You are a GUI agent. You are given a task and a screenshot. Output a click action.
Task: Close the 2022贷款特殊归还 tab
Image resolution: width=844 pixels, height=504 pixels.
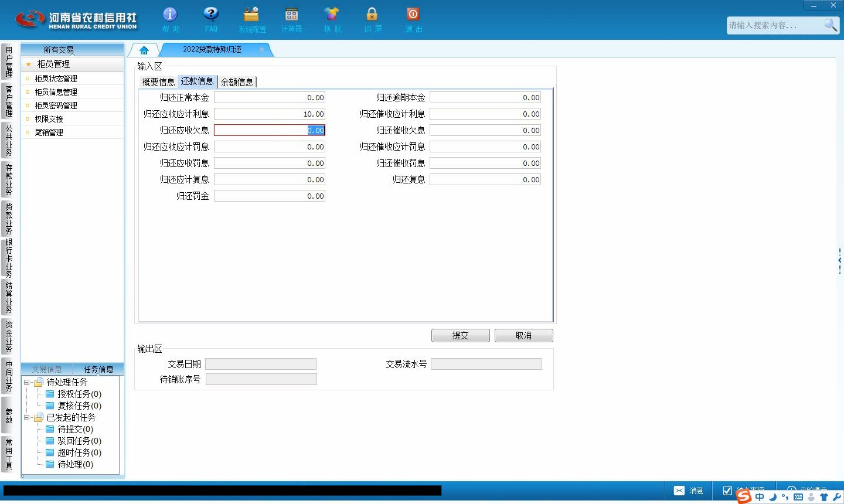tap(261, 49)
